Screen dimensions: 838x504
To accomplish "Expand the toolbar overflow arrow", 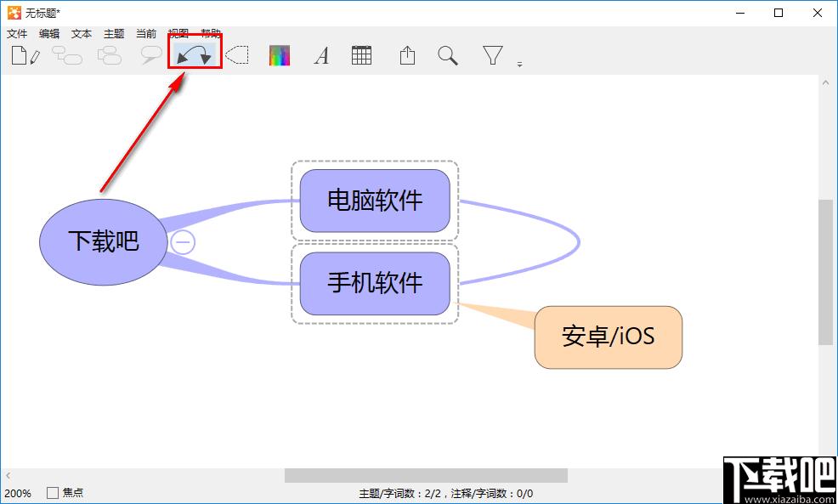I will [519, 64].
